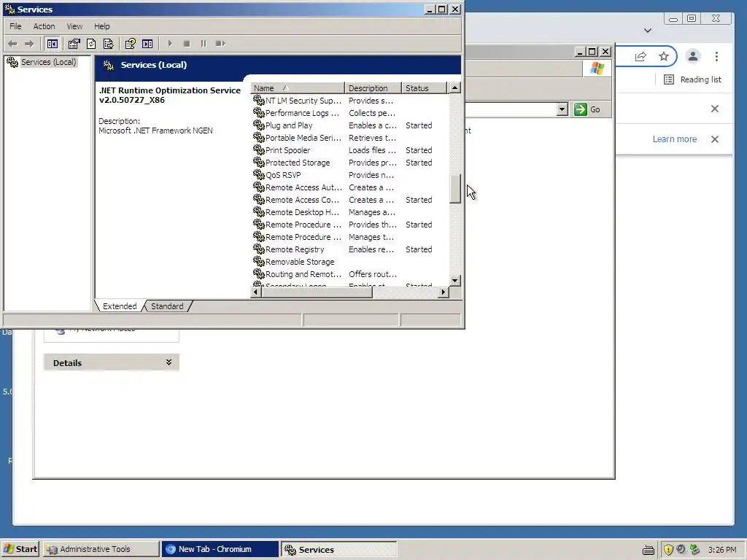Click the keyboard icon in system tray

649,551
